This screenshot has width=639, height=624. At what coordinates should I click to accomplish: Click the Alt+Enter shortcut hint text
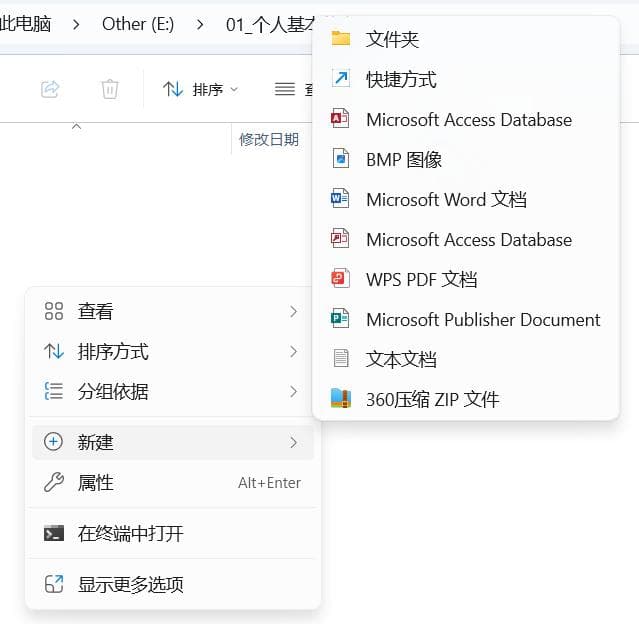click(269, 483)
